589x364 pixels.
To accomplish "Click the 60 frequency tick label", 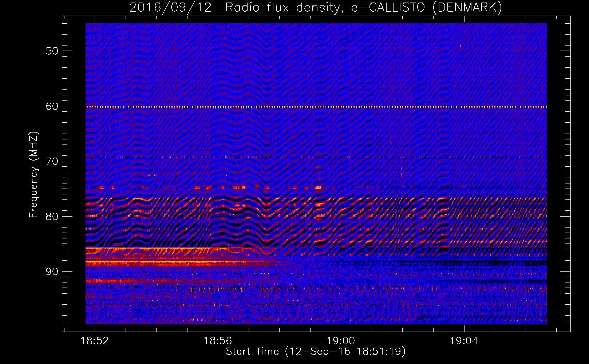I will (x=52, y=106).
